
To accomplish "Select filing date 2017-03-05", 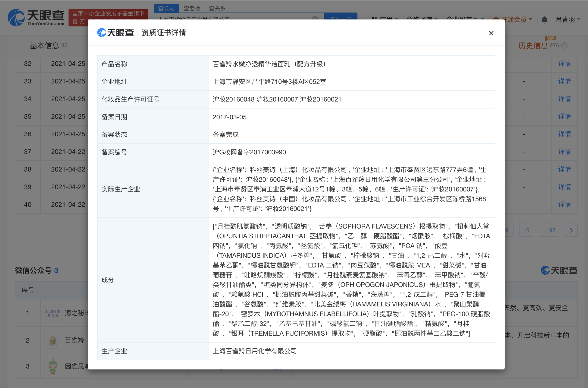I will (230, 117).
